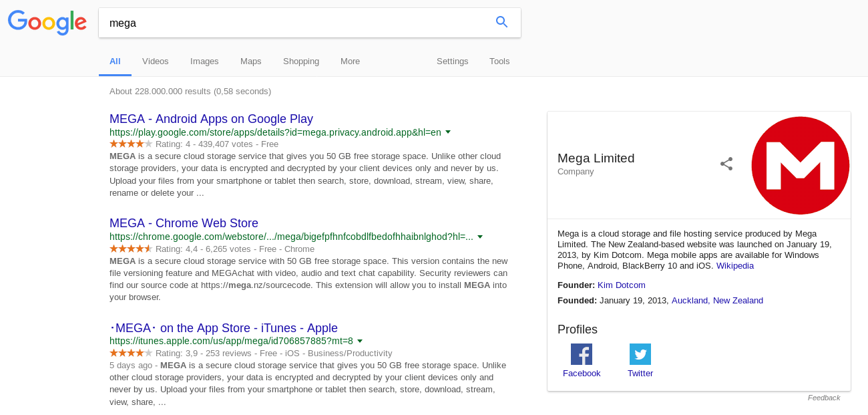This screenshot has height=415, width=868.
Task: Expand dropdown arrow beside play.google.com URL
Action: tap(448, 132)
